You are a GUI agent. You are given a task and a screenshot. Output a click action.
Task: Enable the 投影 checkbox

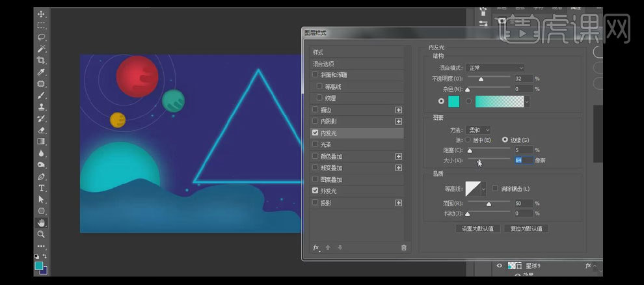tap(315, 202)
